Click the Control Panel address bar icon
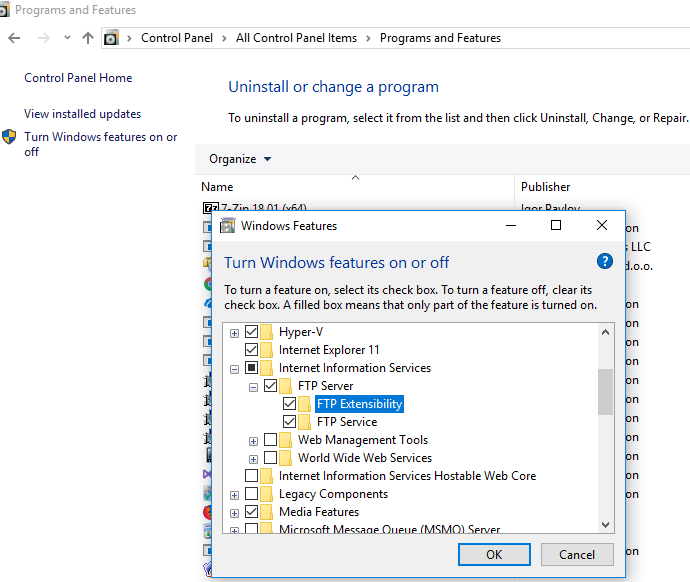 pyautogui.click(x=111, y=38)
